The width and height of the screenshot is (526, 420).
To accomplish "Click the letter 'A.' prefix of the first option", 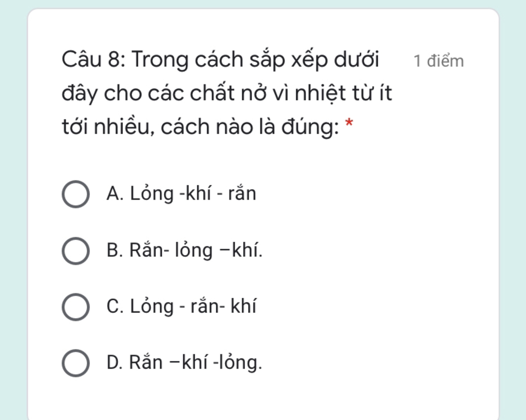I will pyautogui.click(x=115, y=194).
